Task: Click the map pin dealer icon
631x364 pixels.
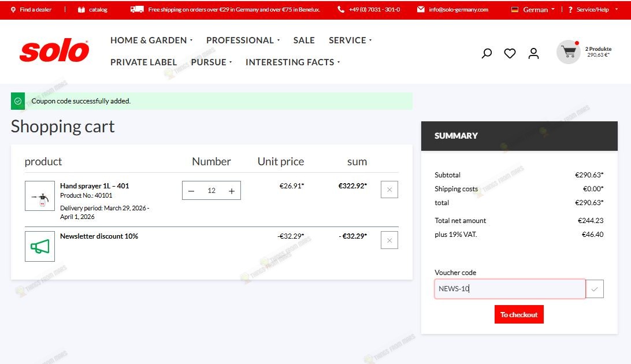Action: point(13,9)
